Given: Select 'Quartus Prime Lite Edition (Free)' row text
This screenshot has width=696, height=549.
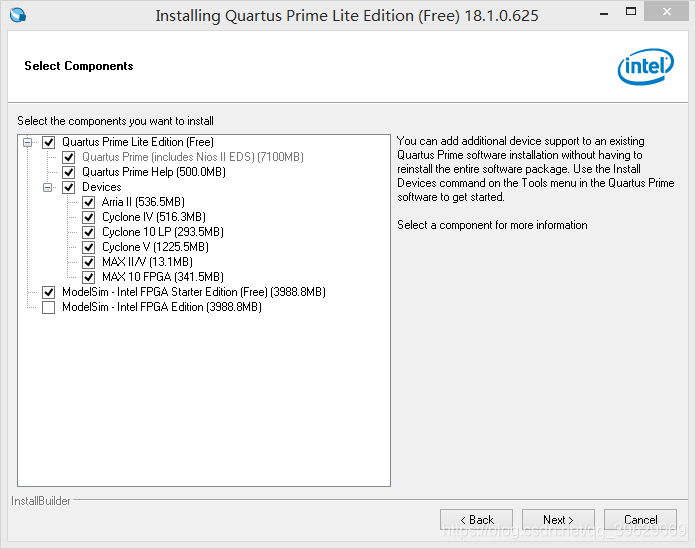Looking at the screenshot, I should [x=138, y=142].
